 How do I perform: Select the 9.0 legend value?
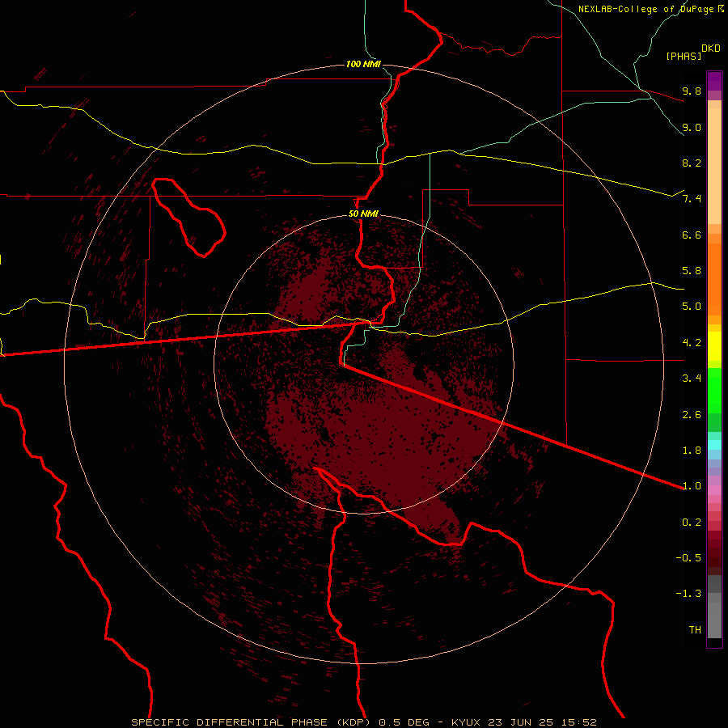click(692, 127)
